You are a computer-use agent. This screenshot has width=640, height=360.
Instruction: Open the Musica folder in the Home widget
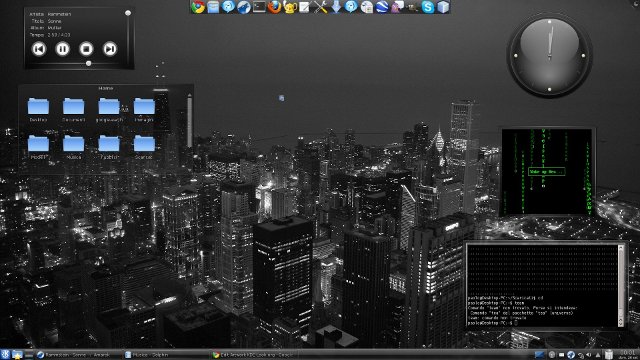coord(73,147)
